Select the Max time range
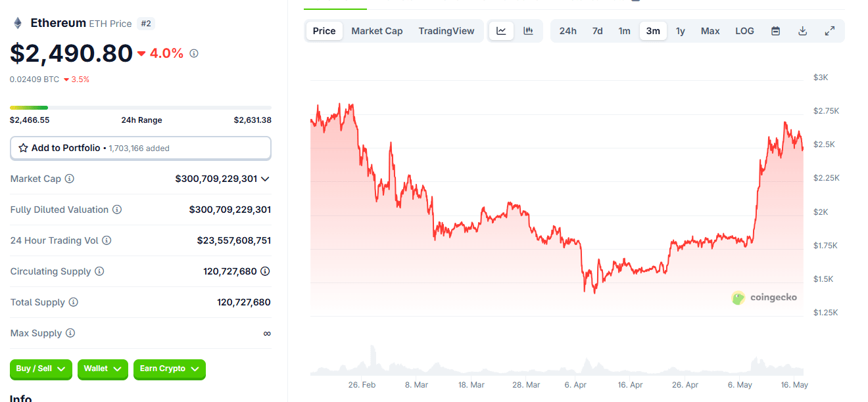 [710, 30]
